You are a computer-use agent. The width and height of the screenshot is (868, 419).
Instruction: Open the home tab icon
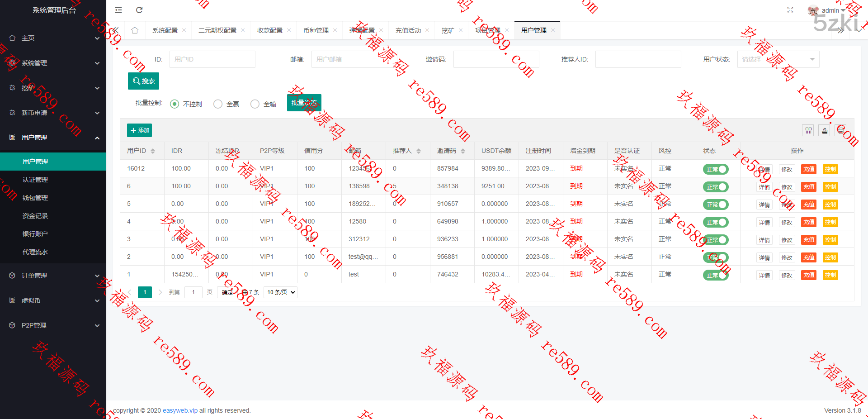[x=135, y=30]
